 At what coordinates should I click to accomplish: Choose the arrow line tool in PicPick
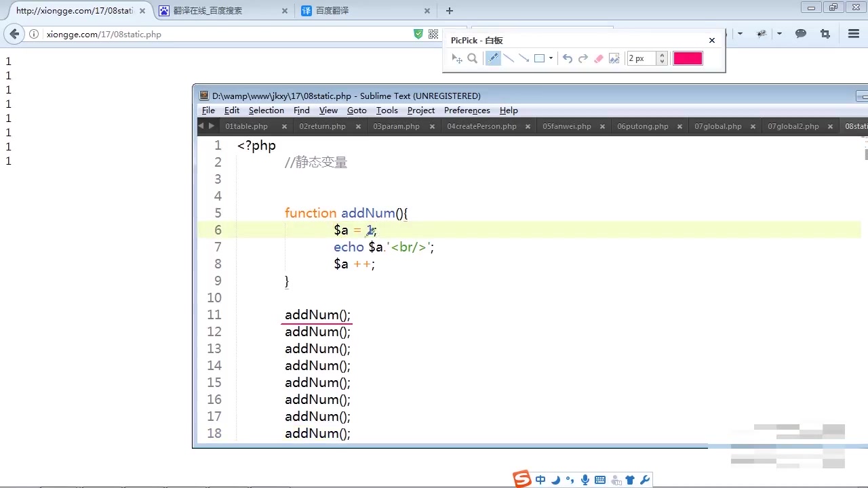[x=524, y=58]
